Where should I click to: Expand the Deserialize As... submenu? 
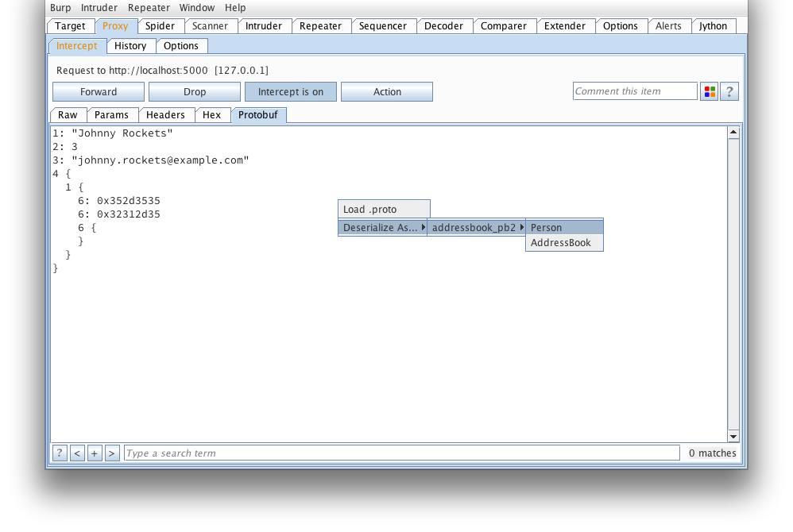[383, 227]
